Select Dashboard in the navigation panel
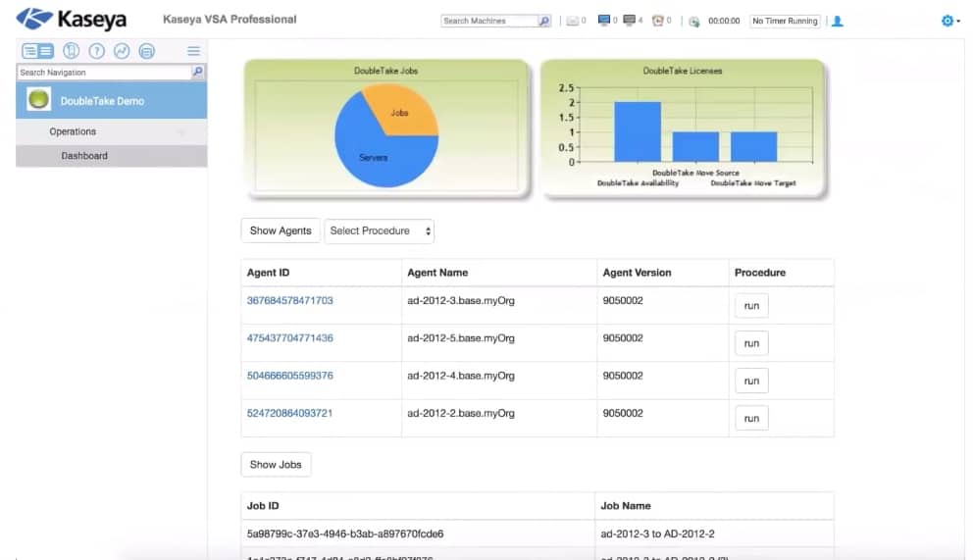 click(84, 156)
